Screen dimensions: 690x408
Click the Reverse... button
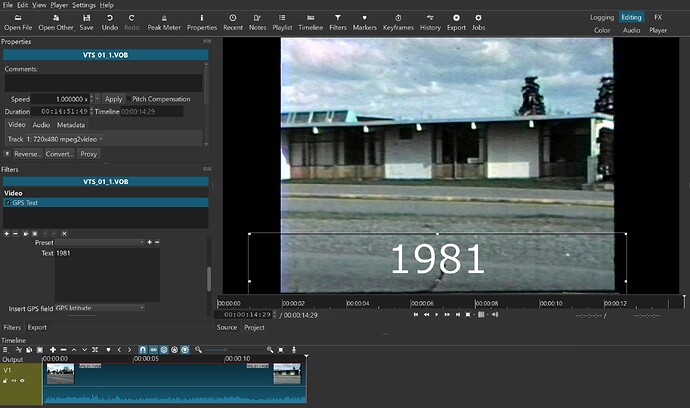tap(27, 154)
